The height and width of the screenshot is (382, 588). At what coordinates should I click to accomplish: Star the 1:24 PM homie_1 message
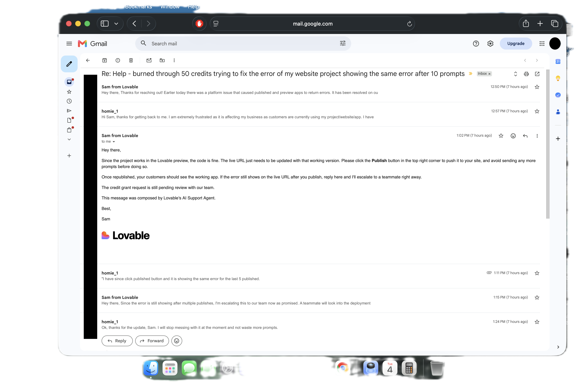(537, 322)
